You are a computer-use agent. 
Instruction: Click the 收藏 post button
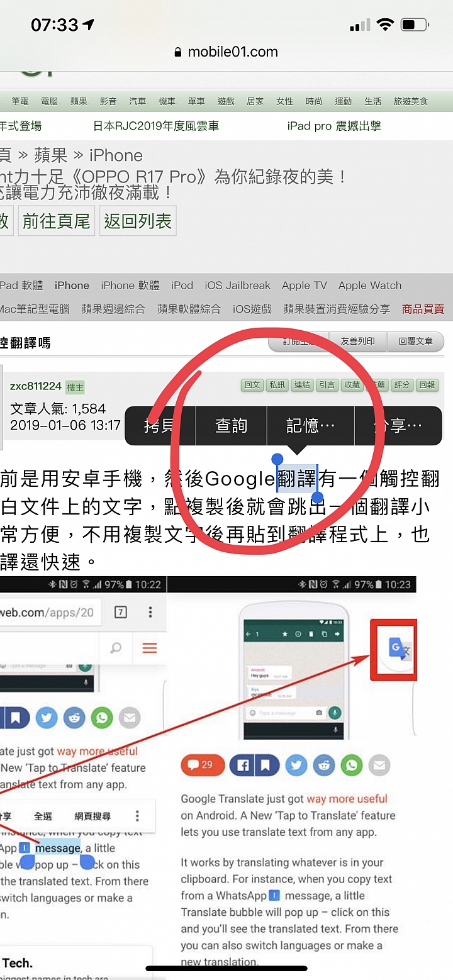click(352, 385)
